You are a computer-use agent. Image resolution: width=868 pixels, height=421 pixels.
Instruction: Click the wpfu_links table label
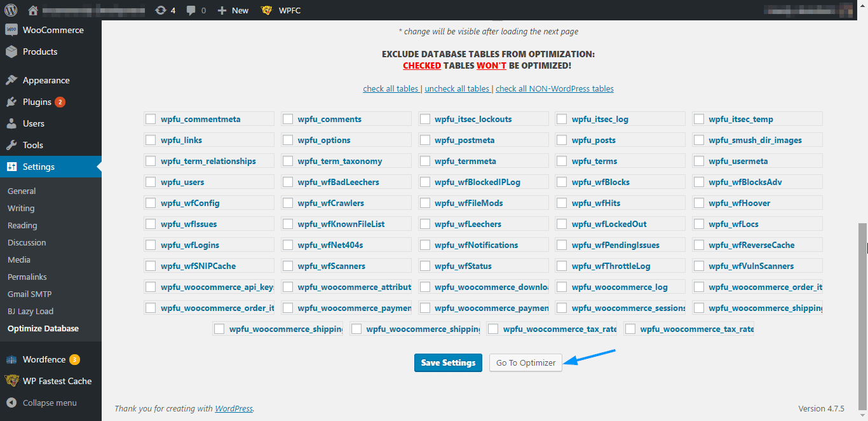point(182,140)
